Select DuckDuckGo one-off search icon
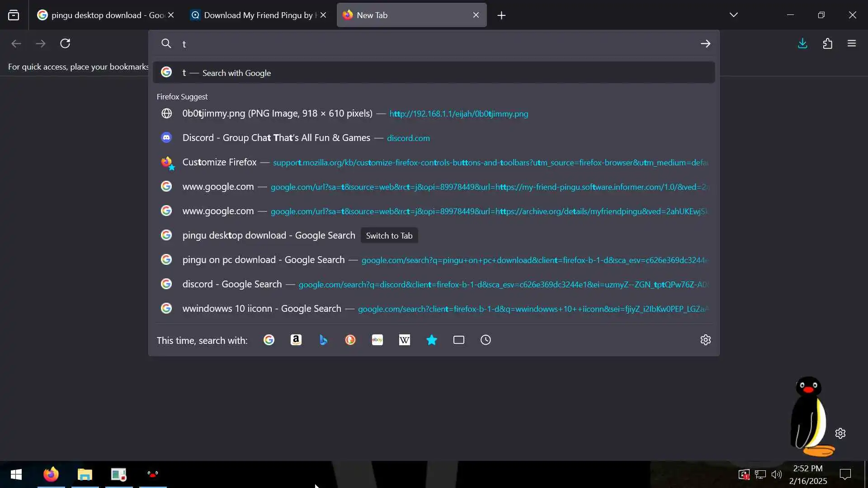 [350, 340]
